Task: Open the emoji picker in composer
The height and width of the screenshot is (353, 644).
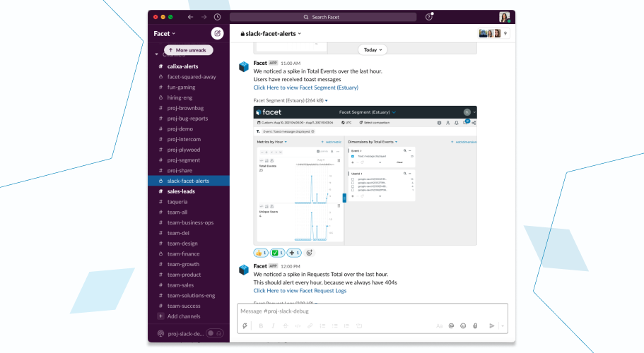Action: [463, 326]
